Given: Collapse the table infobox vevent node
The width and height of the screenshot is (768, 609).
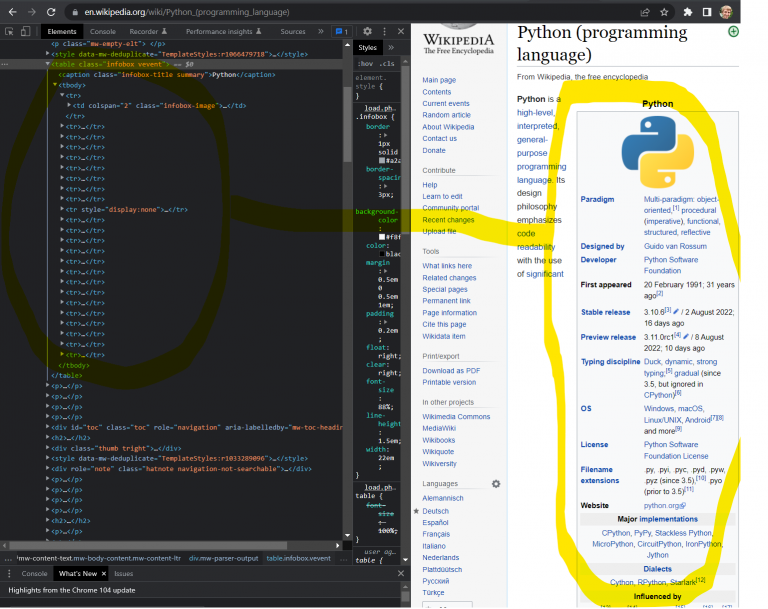Looking at the screenshot, I should click(x=48, y=64).
